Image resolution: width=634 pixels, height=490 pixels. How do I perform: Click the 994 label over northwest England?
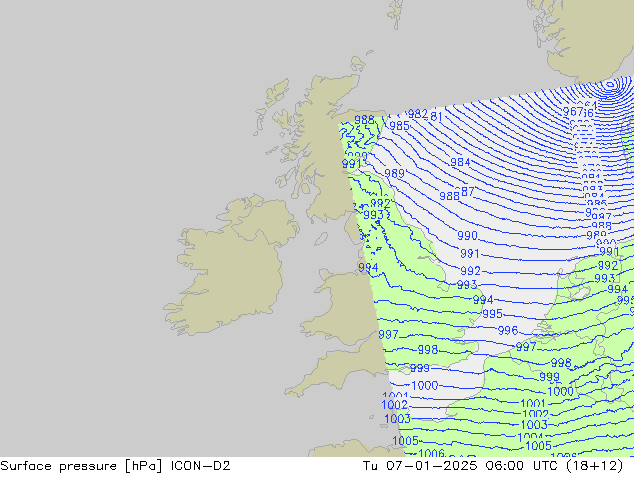[368, 268]
